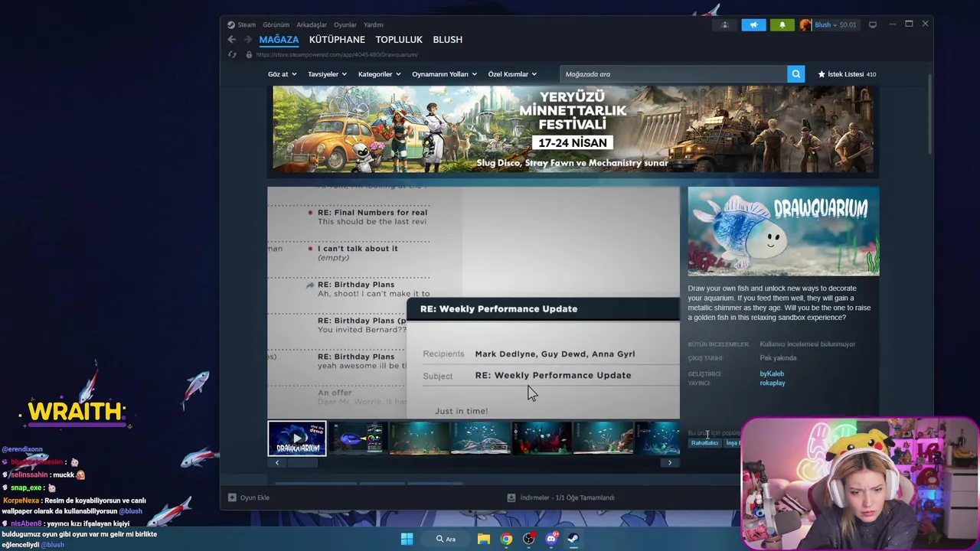
Task: Go back with the left arrow
Action: pyautogui.click(x=232, y=40)
